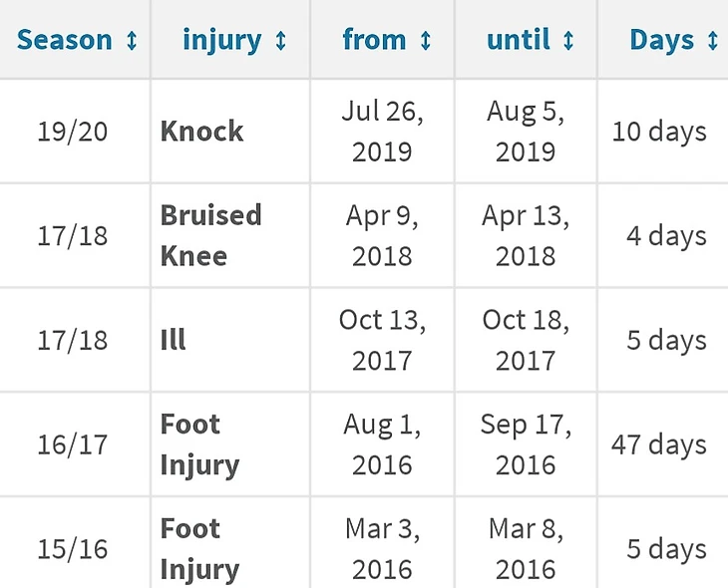Image resolution: width=728 pixels, height=588 pixels.
Task: Click the 10 days duration cell
Action: 658,132
